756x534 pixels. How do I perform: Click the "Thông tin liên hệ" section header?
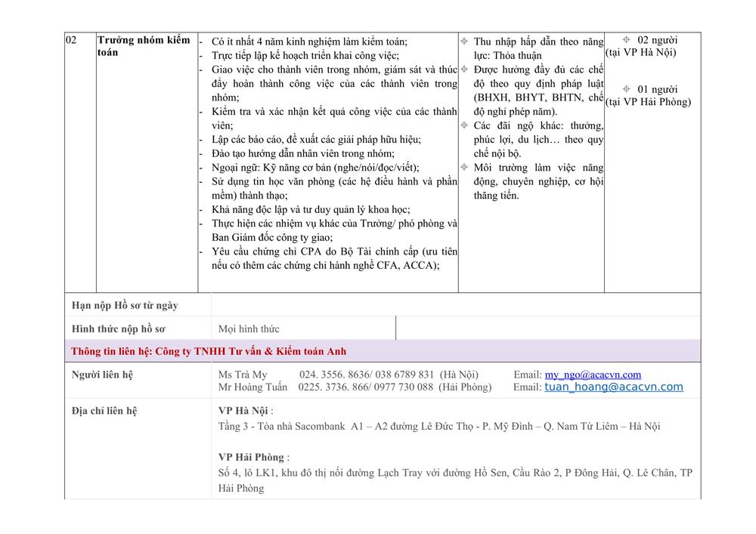(x=209, y=352)
